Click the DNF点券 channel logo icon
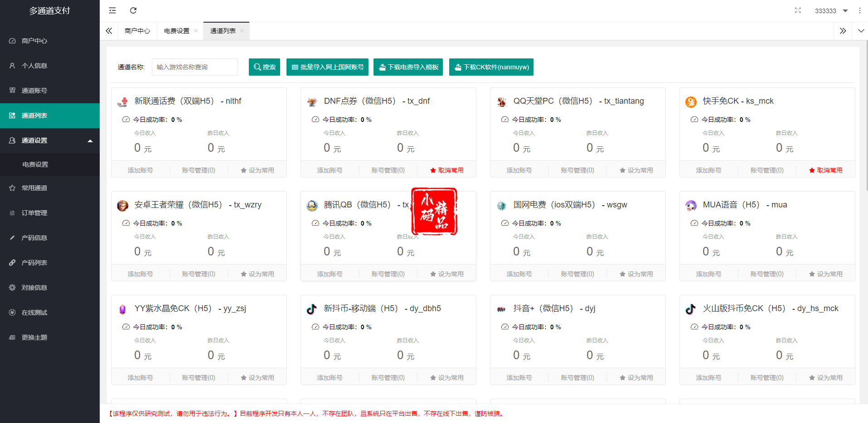This screenshot has width=868, height=423. tap(312, 102)
